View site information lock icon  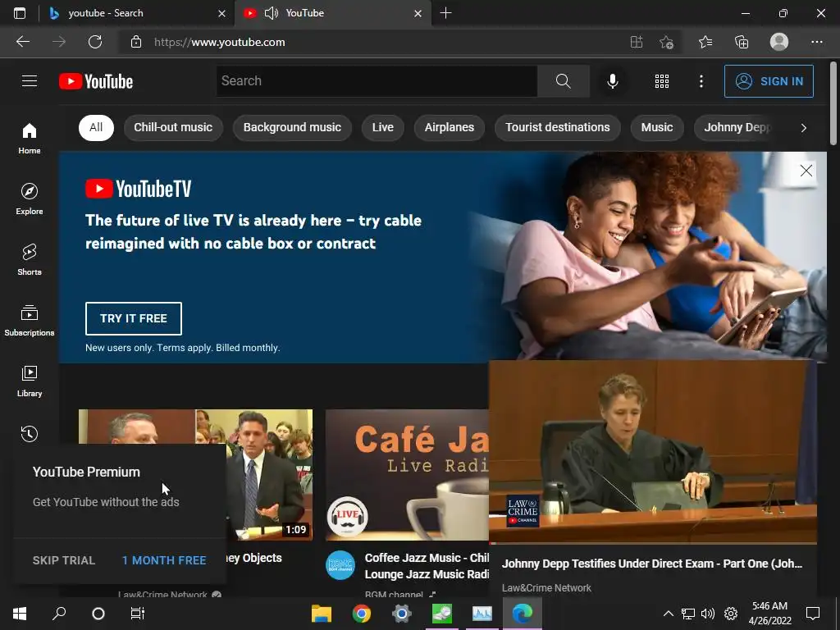(x=136, y=42)
